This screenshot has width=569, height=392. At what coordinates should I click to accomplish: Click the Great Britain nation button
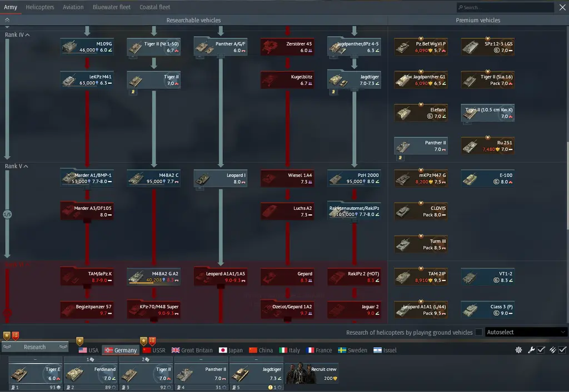[192, 350]
